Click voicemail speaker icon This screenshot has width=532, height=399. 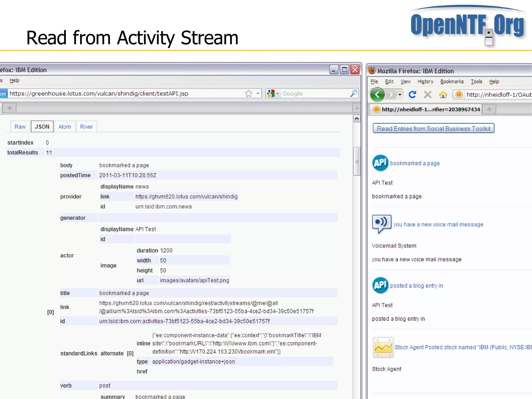click(x=382, y=224)
